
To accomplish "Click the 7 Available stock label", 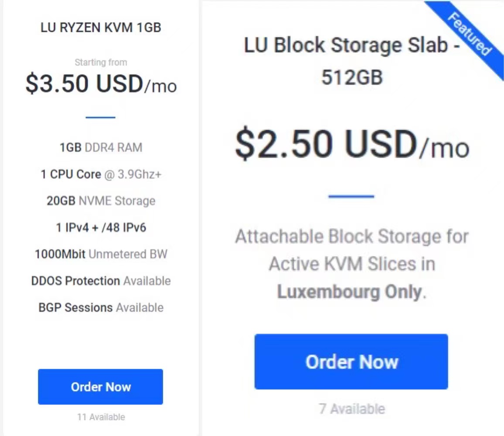I will pyautogui.click(x=352, y=409).
